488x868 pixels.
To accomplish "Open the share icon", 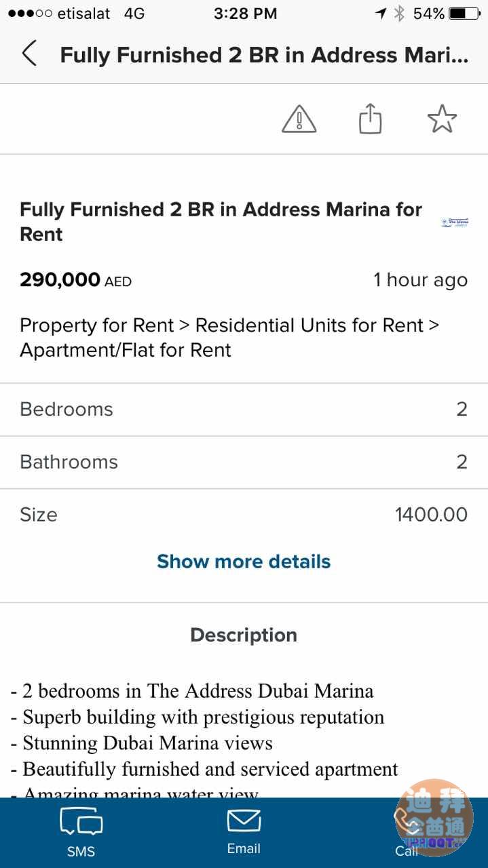I will tap(370, 120).
